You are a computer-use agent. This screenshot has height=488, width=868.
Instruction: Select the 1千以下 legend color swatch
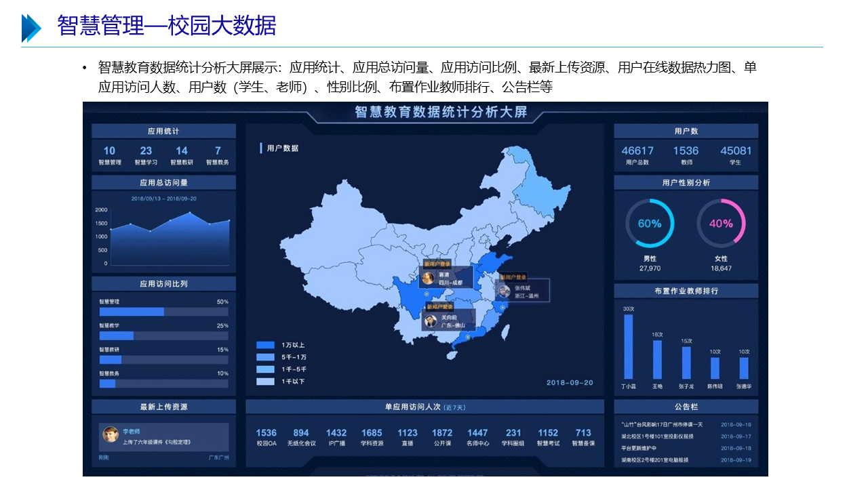(x=265, y=382)
